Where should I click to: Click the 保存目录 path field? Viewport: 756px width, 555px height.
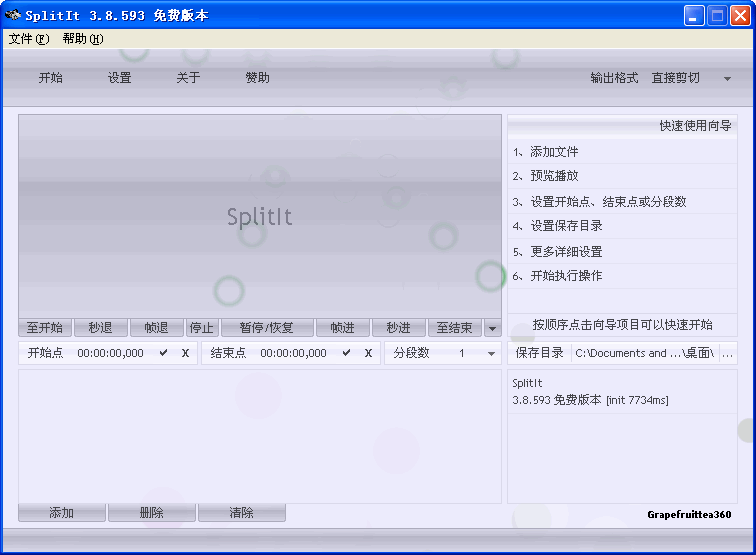pos(645,353)
